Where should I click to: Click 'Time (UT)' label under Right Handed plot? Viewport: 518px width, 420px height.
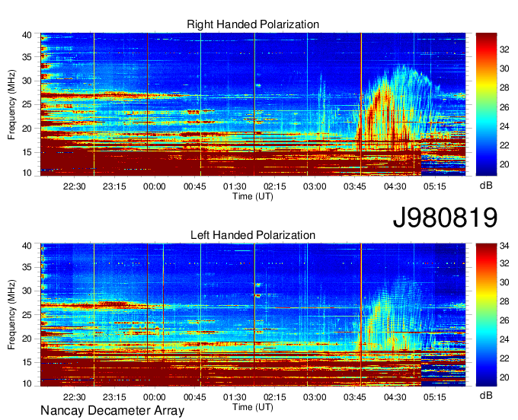pyautogui.click(x=253, y=196)
